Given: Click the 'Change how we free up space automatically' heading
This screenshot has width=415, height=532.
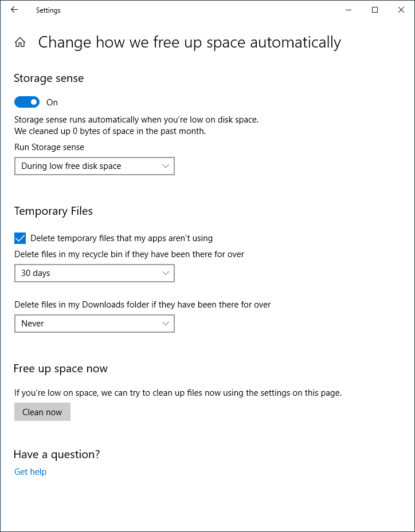Looking at the screenshot, I should click(x=190, y=43).
